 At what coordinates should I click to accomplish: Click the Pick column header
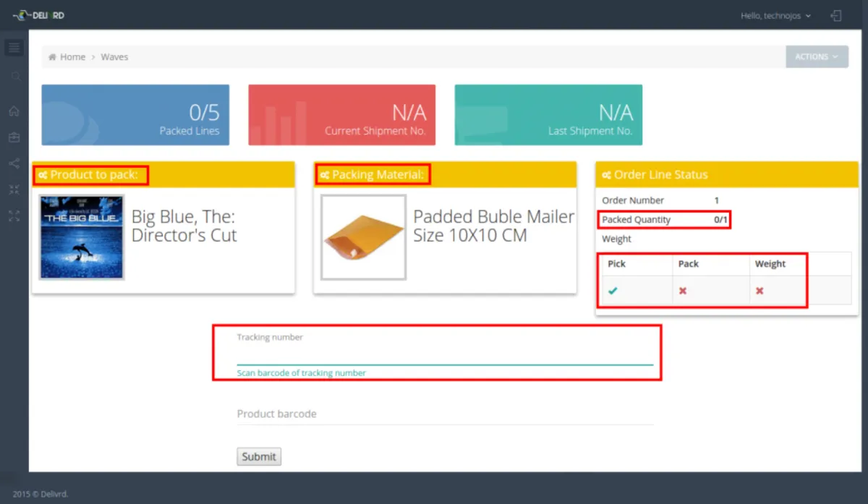(616, 264)
